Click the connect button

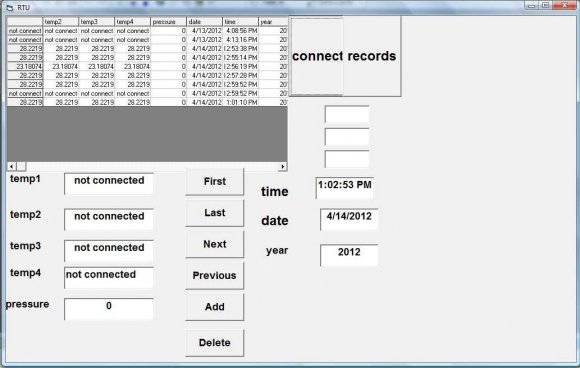pos(317,56)
